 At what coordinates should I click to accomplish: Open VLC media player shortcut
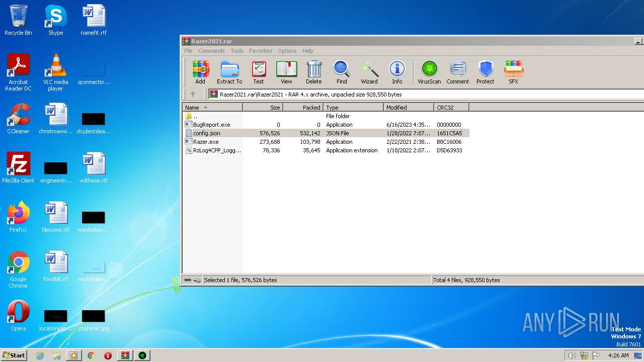coord(55,73)
